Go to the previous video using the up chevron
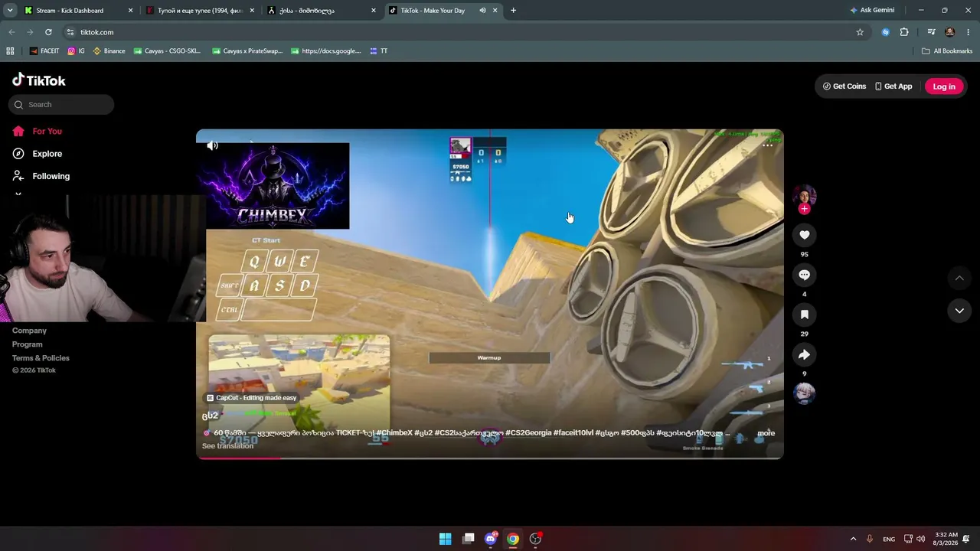The height and width of the screenshot is (551, 980). pos(959,278)
